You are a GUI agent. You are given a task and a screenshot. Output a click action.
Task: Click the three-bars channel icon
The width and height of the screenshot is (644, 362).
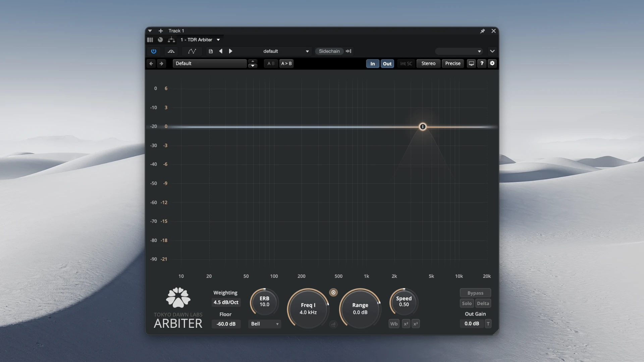click(x=150, y=40)
